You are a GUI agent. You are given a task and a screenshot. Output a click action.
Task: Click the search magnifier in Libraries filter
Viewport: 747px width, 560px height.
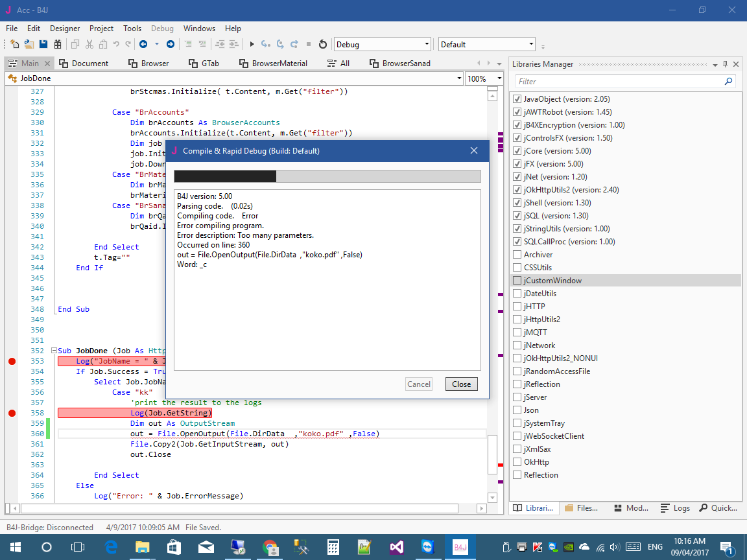click(x=729, y=81)
